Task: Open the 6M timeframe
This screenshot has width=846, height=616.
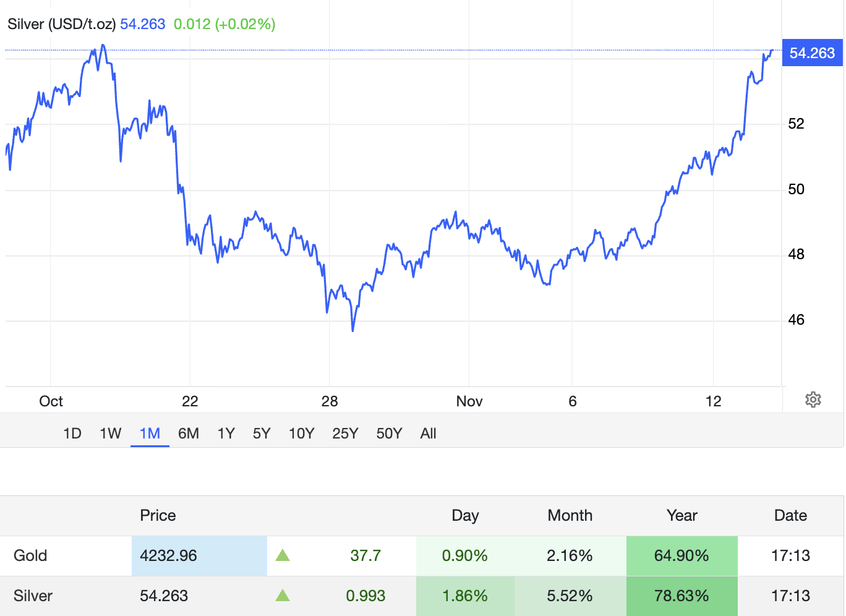Action: click(x=189, y=434)
